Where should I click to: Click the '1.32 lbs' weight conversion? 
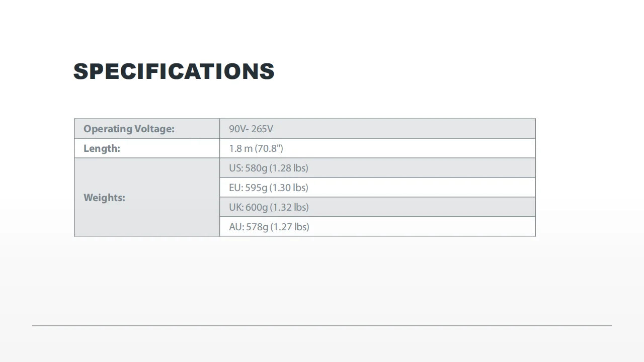coord(290,207)
